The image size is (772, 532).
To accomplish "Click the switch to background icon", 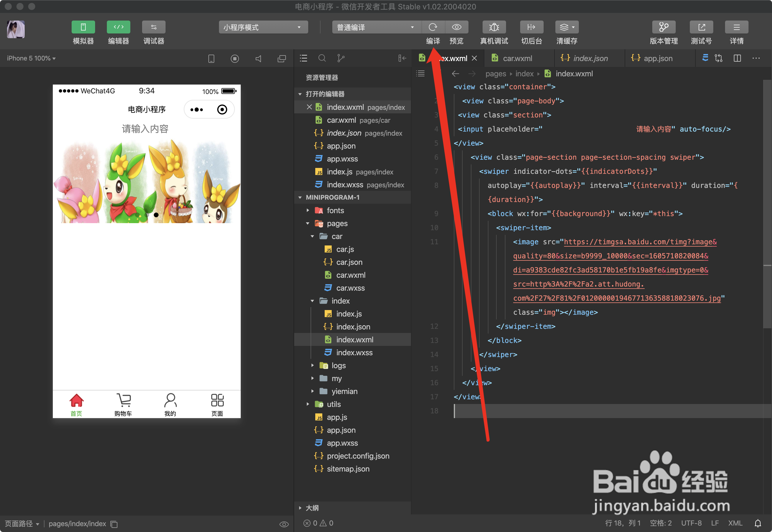I will click(x=531, y=27).
